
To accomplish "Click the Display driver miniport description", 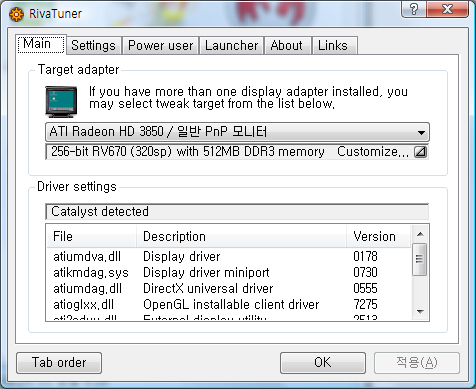I will tap(206, 273).
